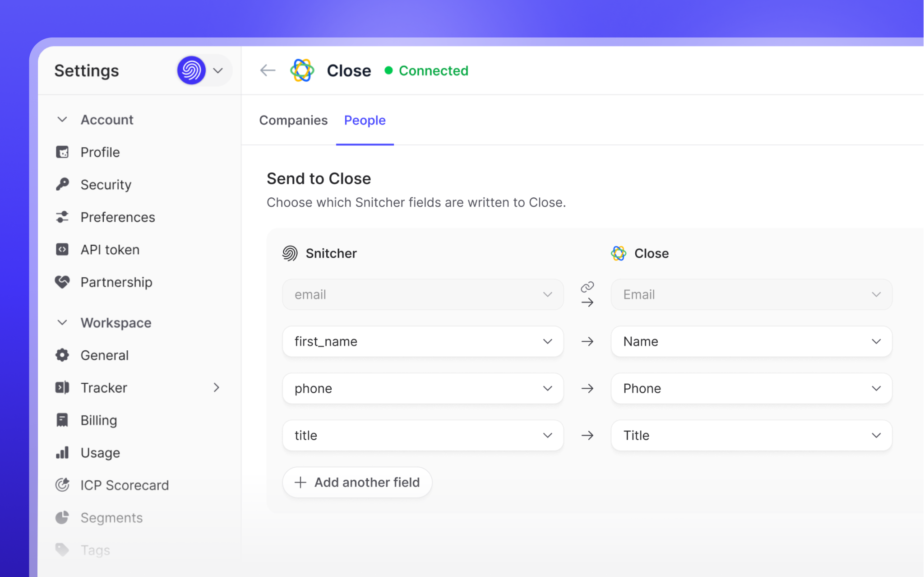
Task: Select the Security key icon
Action: (x=62, y=184)
